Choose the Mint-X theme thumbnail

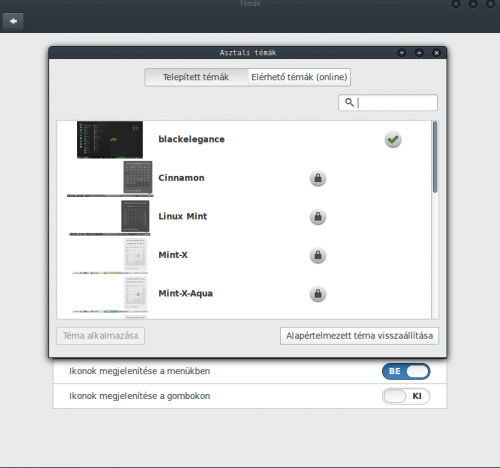click(x=110, y=256)
